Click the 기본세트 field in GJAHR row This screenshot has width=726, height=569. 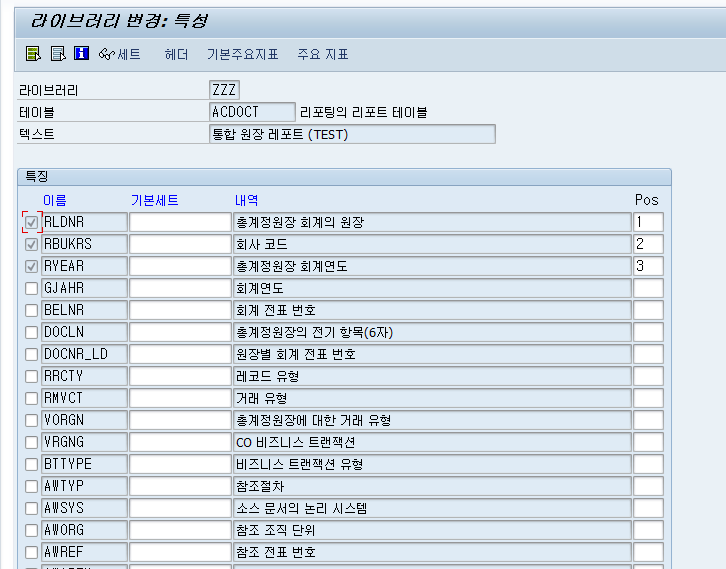coord(180,288)
